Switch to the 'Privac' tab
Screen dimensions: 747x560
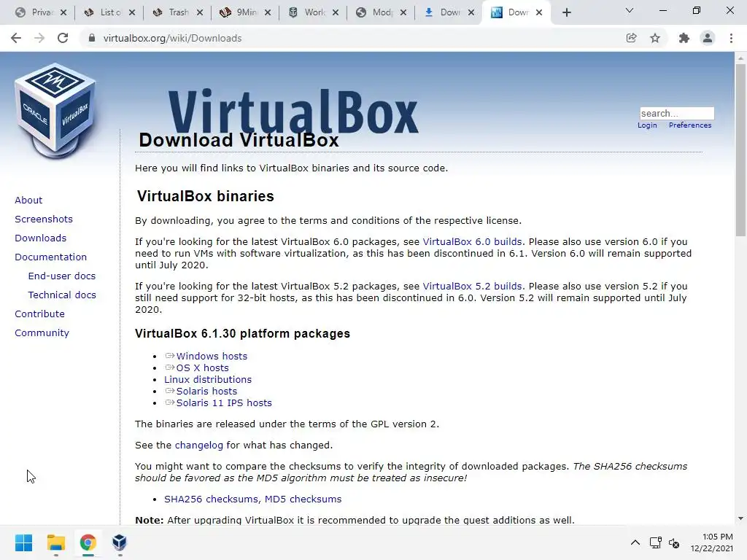[36, 12]
